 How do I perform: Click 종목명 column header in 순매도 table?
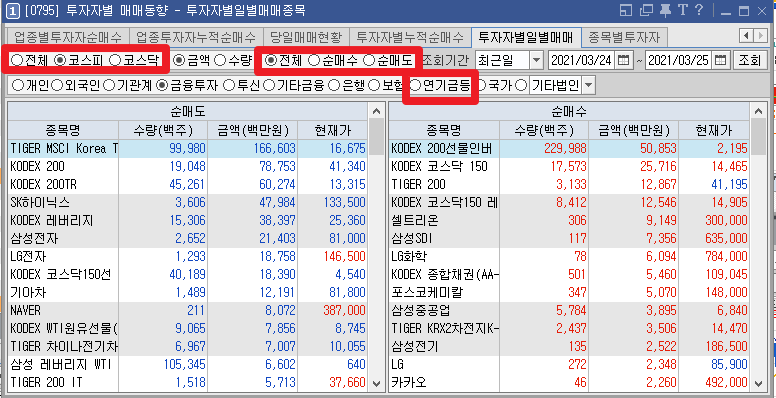click(x=63, y=131)
